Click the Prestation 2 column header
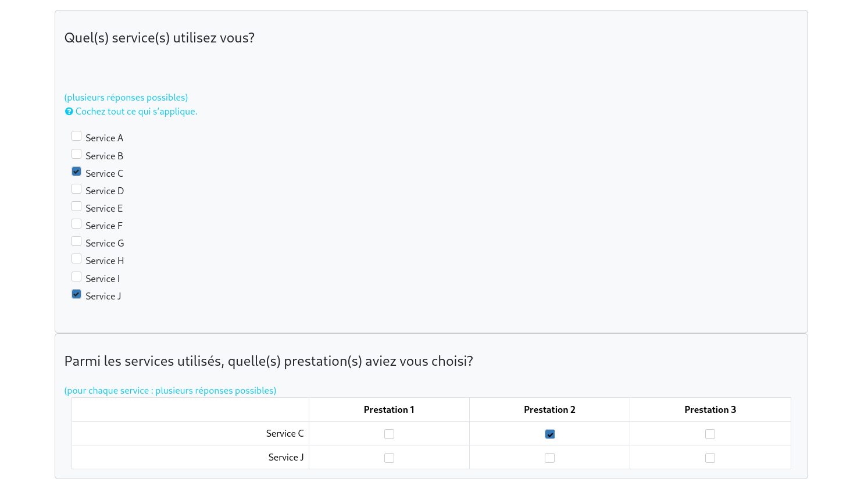The height and width of the screenshot is (503, 868). pos(549,410)
